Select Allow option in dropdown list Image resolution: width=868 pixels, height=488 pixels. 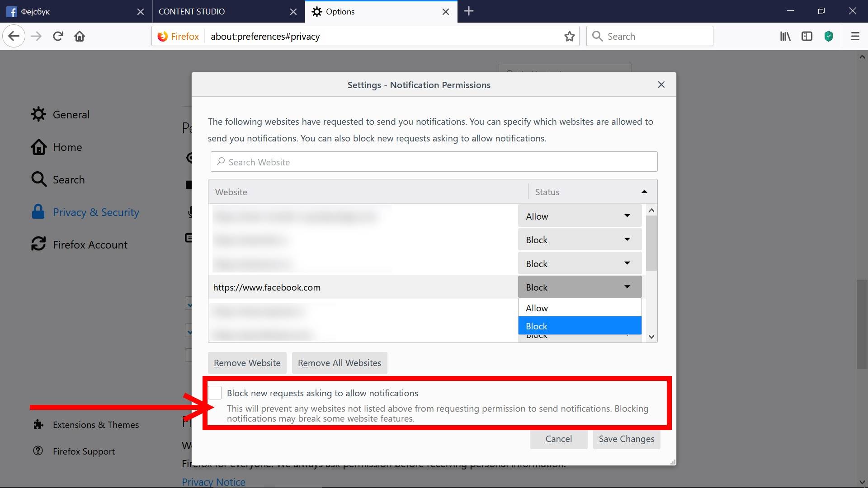[x=579, y=308]
